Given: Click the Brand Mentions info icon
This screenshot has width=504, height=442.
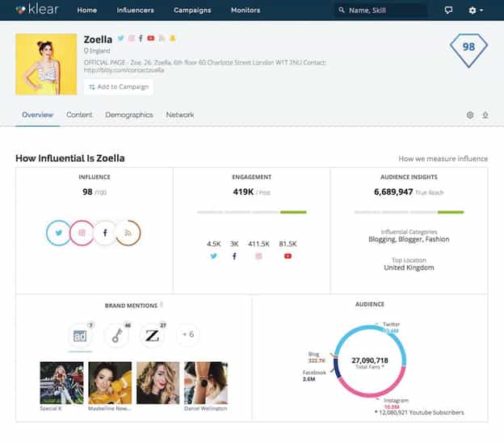Looking at the screenshot, I should point(162,304).
